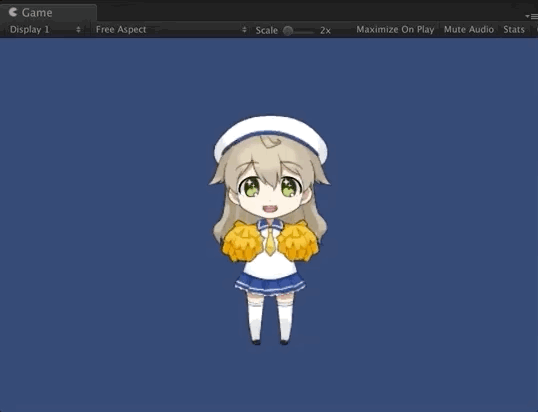Click the chibi character in the game view

[x=270, y=230]
